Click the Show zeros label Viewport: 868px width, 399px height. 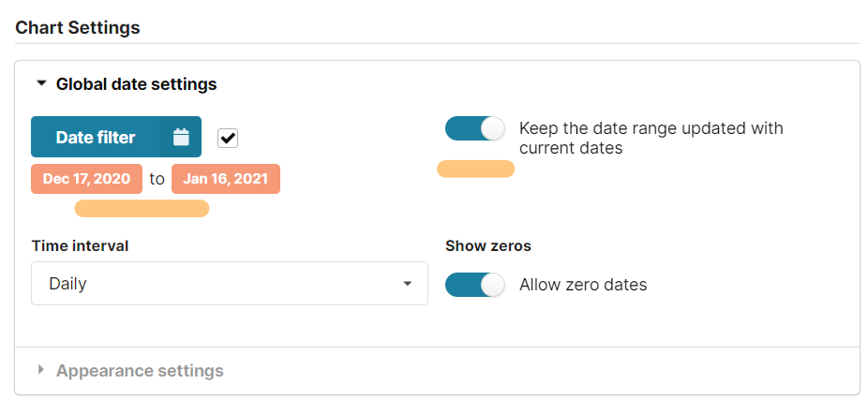(x=487, y=246)
